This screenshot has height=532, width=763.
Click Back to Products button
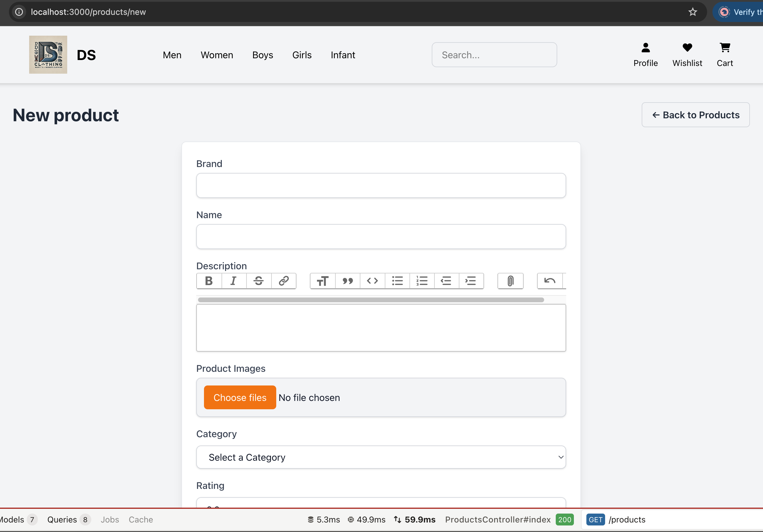pos(695,115)
